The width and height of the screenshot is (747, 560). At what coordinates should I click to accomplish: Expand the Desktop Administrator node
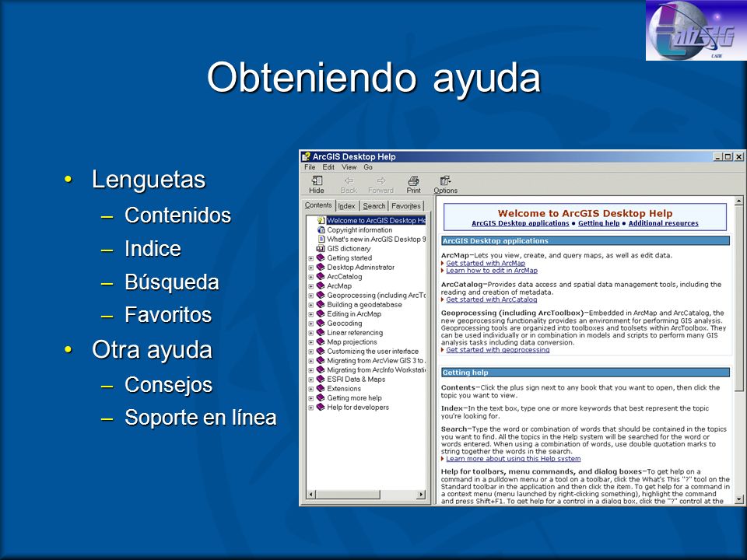[x=310, y=268]
